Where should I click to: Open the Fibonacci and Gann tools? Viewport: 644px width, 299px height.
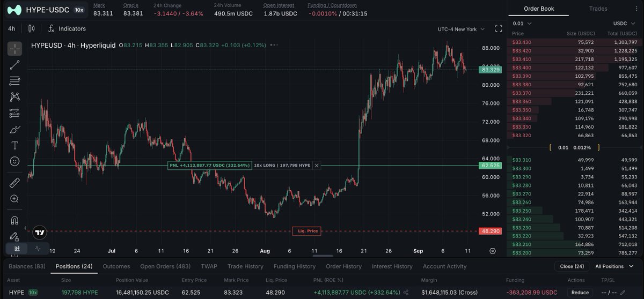point(14,81)
